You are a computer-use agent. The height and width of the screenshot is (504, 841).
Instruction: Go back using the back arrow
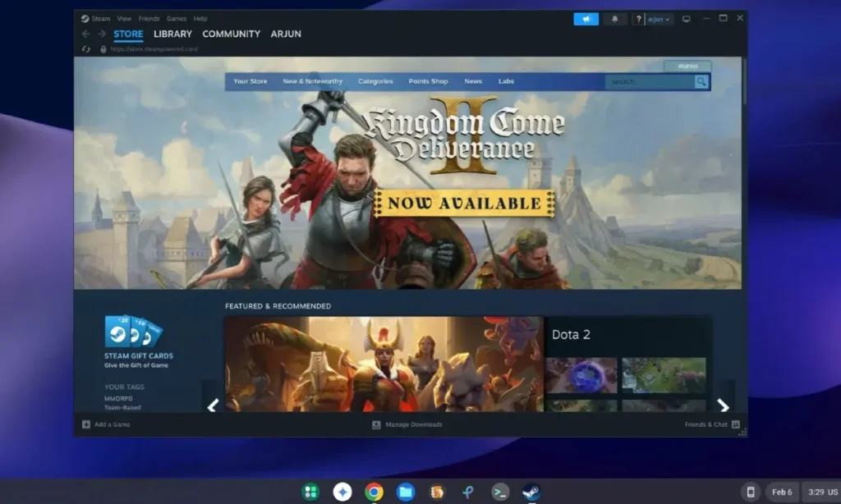pos(85,34)
